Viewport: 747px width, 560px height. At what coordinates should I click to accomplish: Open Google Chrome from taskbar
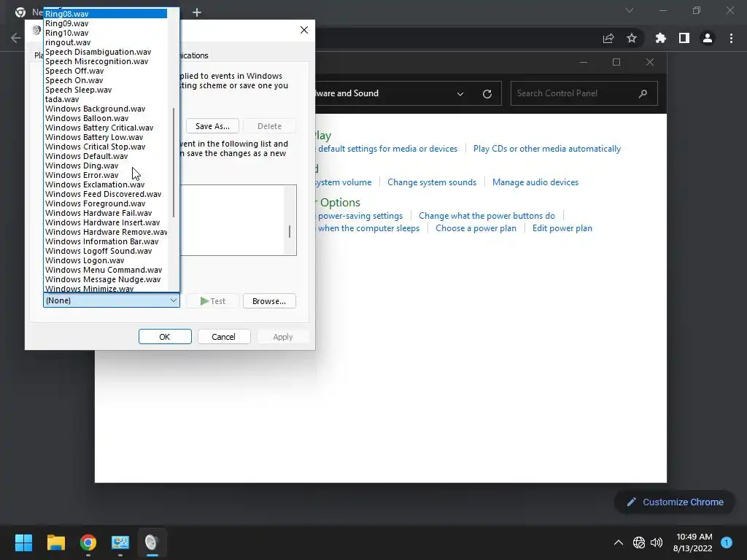coord(88,542)
